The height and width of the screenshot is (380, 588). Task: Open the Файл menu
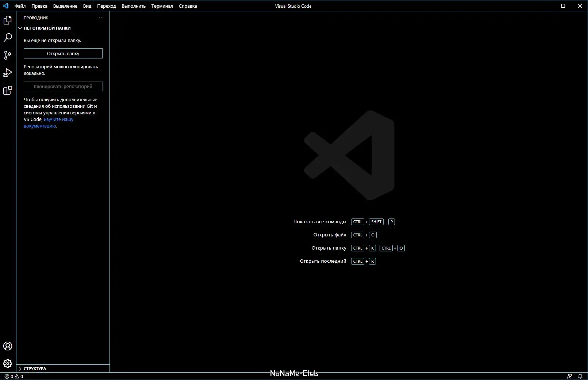(20, 6)
